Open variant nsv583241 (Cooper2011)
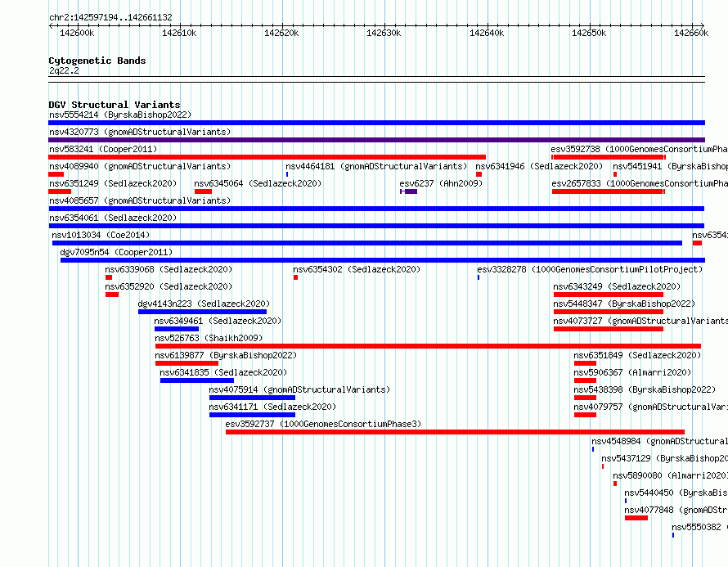The width and height of the screenshot is (728, 567). 103,149
